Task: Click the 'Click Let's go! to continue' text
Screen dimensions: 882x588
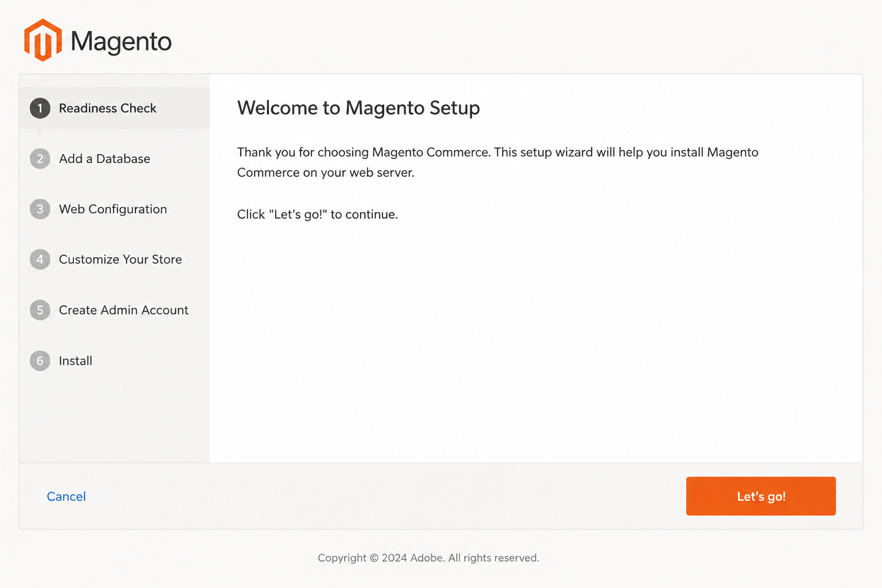Action: pyautogui.click(x=318, y=214)
